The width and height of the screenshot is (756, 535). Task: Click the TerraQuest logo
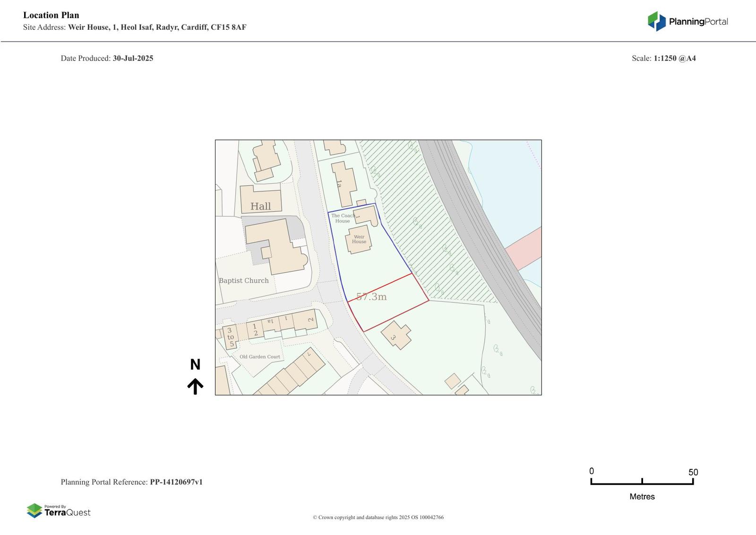click(x=59, y=511)
